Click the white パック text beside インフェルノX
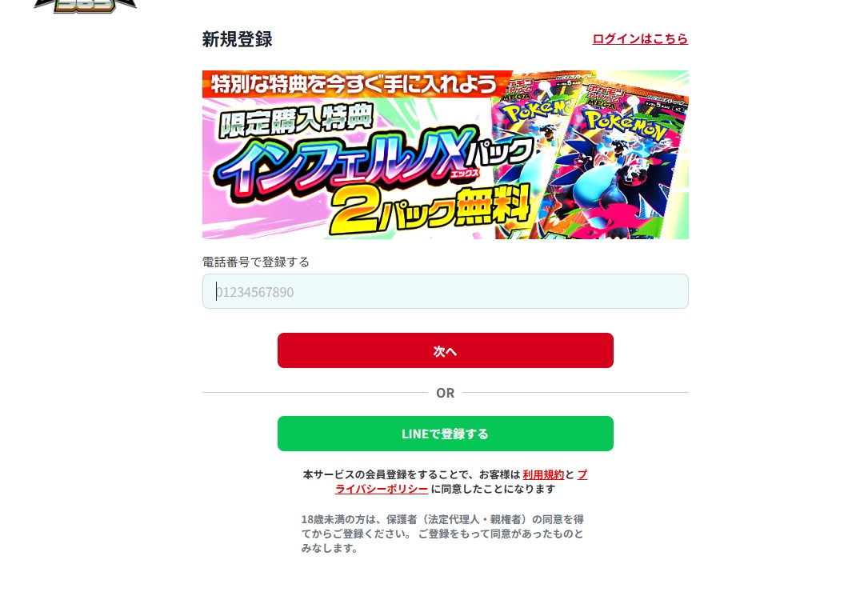 499,152
